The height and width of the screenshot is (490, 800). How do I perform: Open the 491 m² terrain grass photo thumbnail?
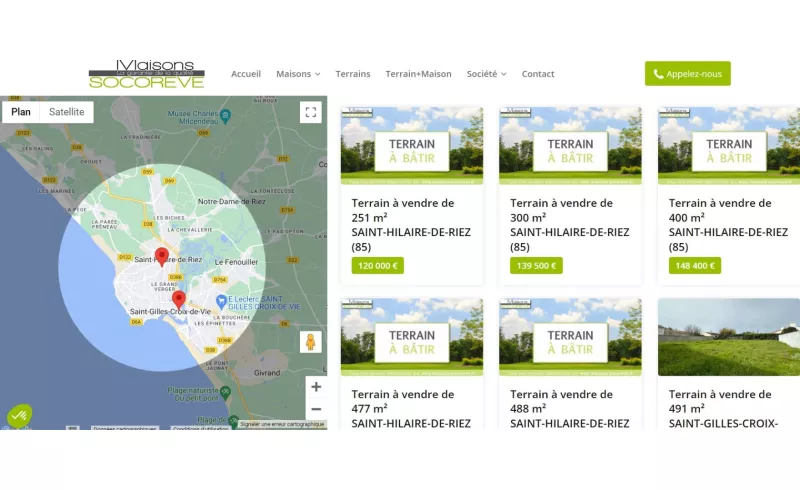tap(728, 337)
